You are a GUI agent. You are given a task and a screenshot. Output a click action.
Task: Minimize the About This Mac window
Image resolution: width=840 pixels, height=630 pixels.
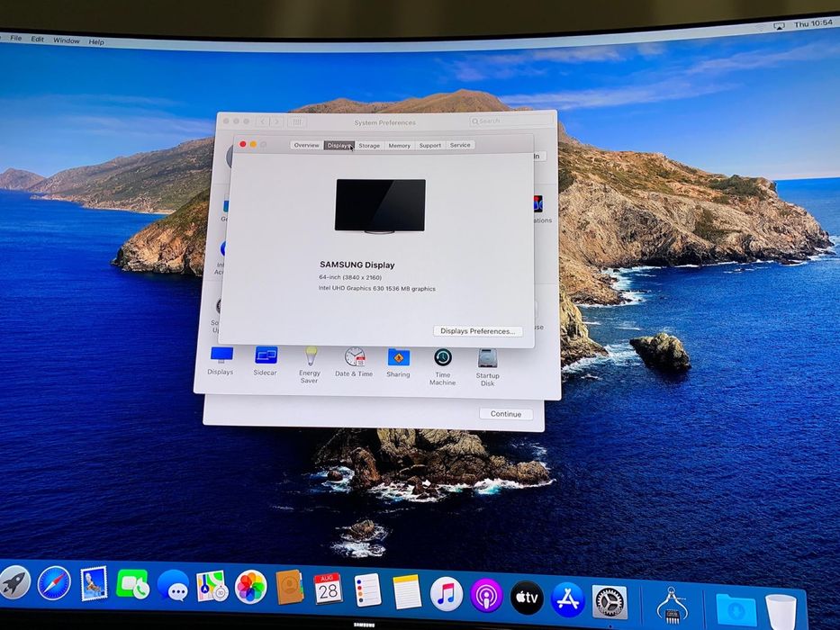[x=253, y=144]
